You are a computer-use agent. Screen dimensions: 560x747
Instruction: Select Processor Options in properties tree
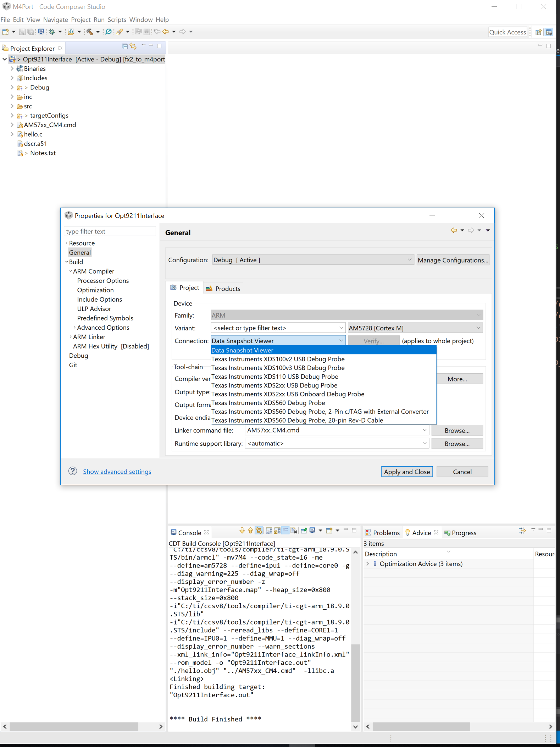coord(103,281)
